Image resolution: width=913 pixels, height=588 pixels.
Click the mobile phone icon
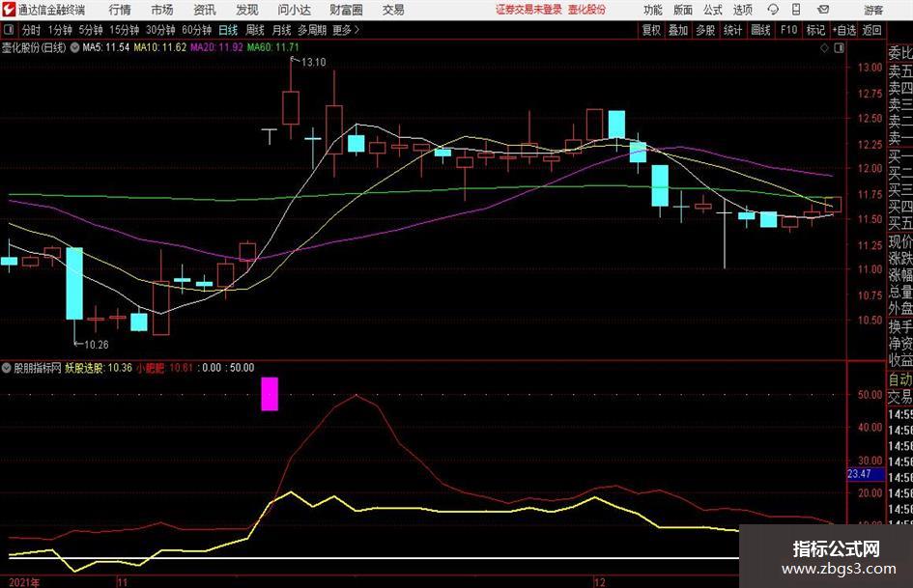coord(796,10)
